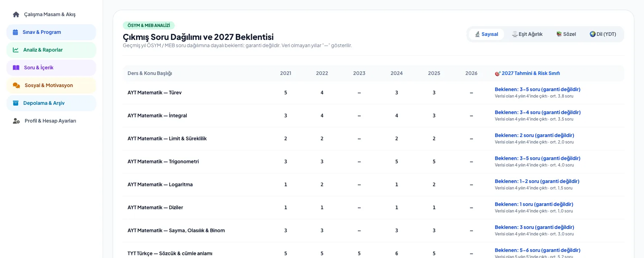
Task: Click the Logaritma forecast 'Beklenen: 1–2 soru'
Action: coord(537,181)
